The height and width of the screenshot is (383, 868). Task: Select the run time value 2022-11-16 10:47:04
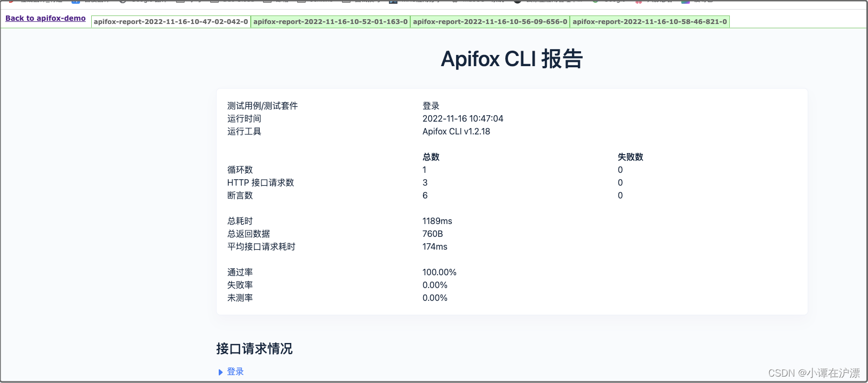tap(463, 118)
